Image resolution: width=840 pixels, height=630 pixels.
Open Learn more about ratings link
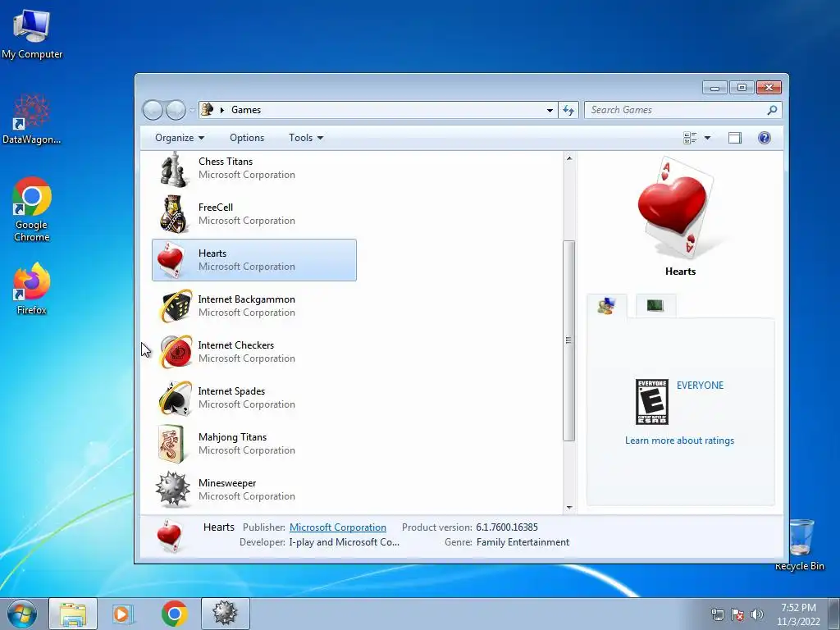pos(679,441)
